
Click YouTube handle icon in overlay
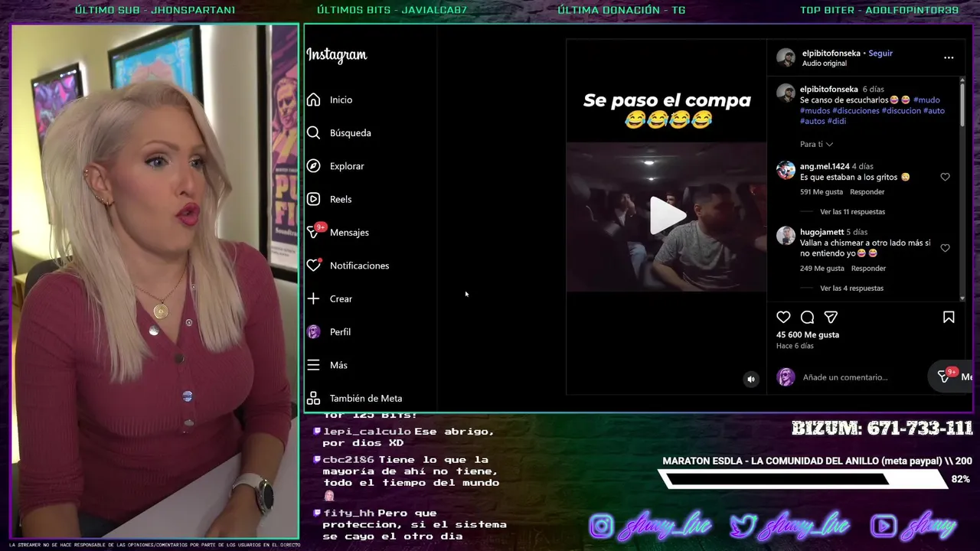coord(884,527)
